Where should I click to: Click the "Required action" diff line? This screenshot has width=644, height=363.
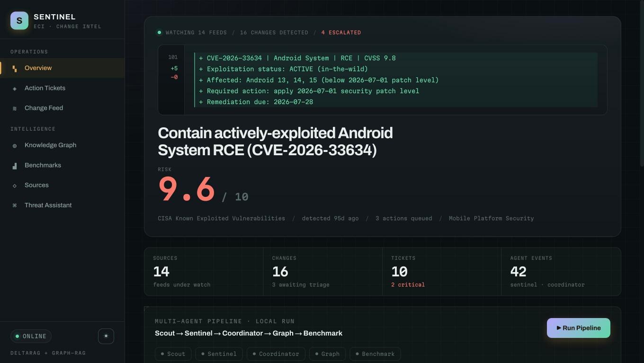(x=396, y=91)
